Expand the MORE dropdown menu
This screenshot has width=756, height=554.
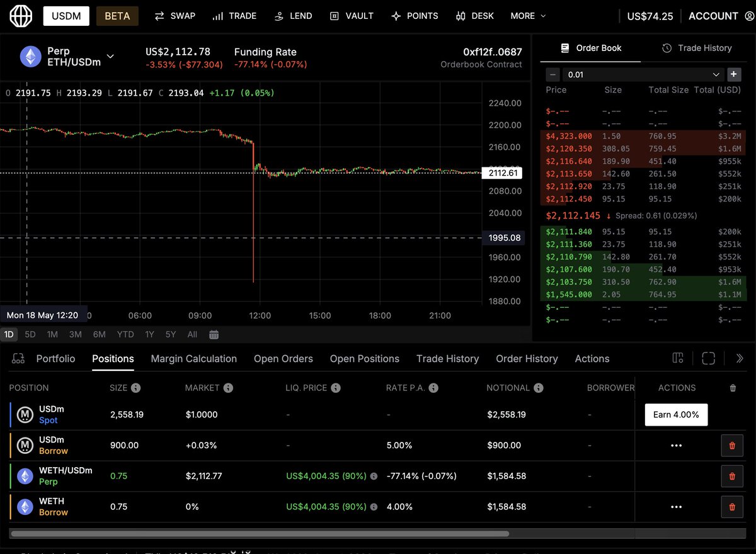click(x=529, y=16)
